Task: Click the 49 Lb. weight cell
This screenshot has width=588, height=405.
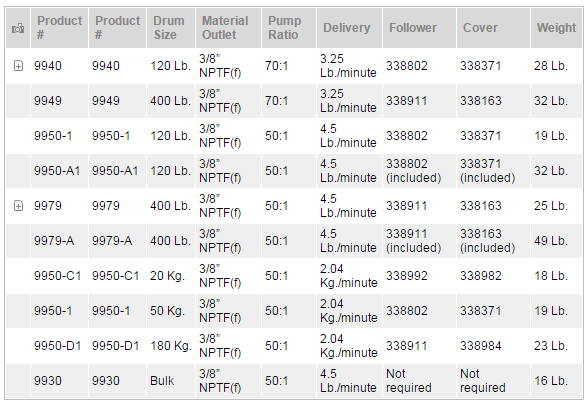Action: click(550, 241)
